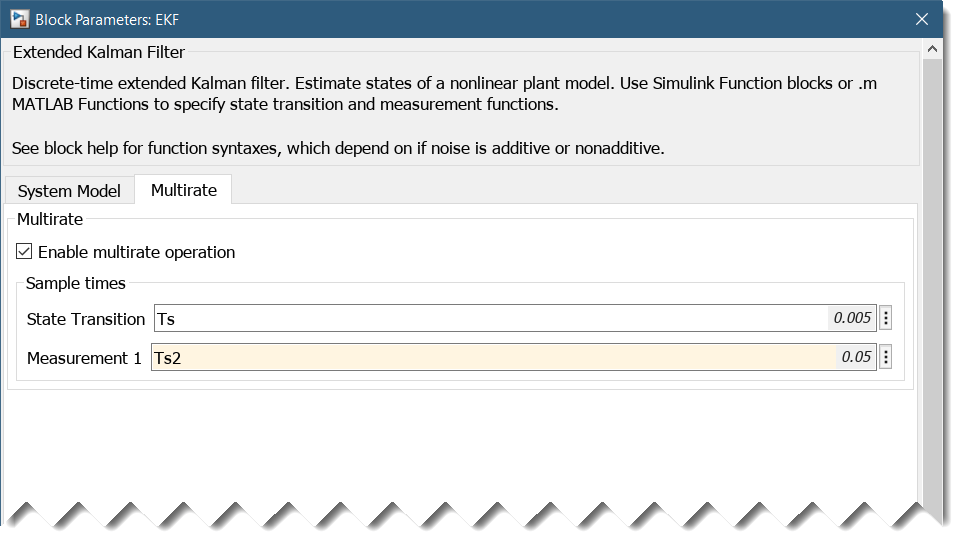Image resolution: width=958 pixels, height=542 pixels.
Task: Switch to the System Model tab
Action: click(69, 191)
